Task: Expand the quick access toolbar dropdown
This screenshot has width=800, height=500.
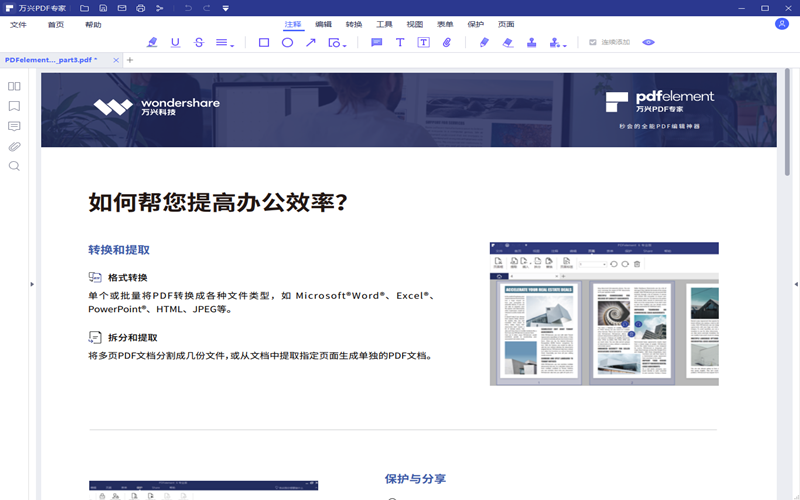Action: click(226, 8)
